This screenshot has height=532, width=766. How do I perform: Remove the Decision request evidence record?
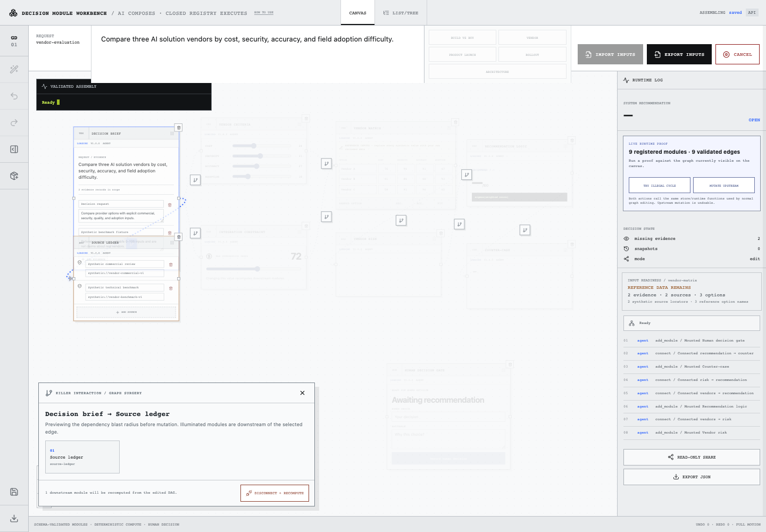pyautogui.click(x=170, y=205)
